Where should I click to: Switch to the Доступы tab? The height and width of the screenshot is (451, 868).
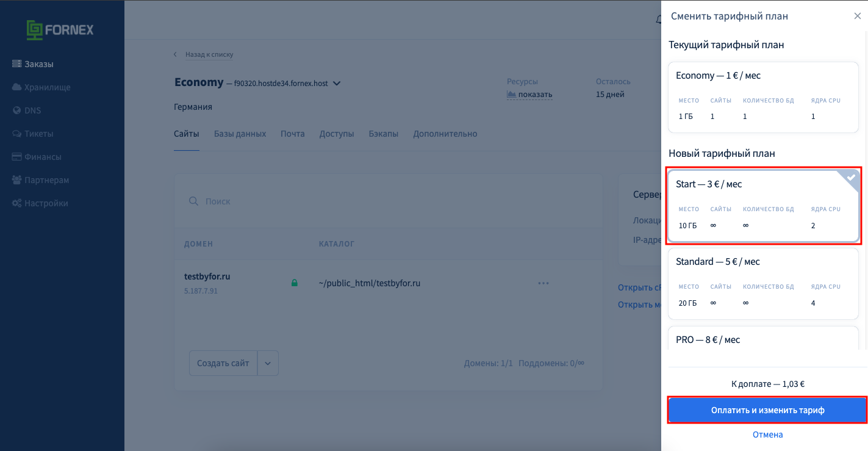[x=337, y=134]
